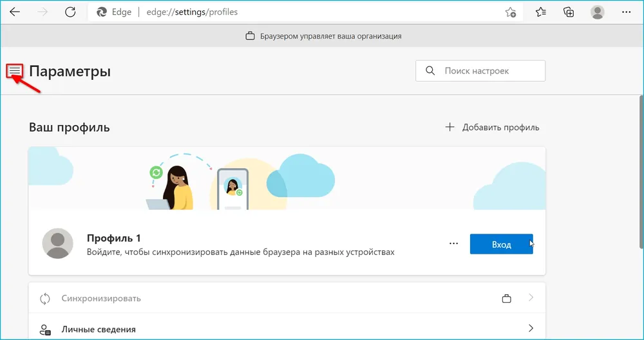Click the Браузером управляет ваша организация banner
644x340 pixels.
(324, 37)
